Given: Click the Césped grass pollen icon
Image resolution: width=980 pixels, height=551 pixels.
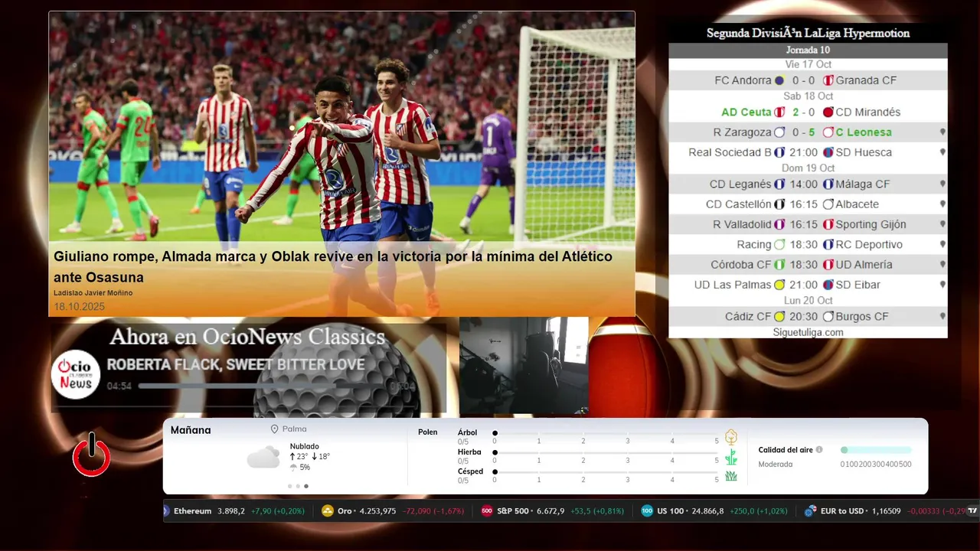Looking at the screenshot, I should (x=731, y=476).
